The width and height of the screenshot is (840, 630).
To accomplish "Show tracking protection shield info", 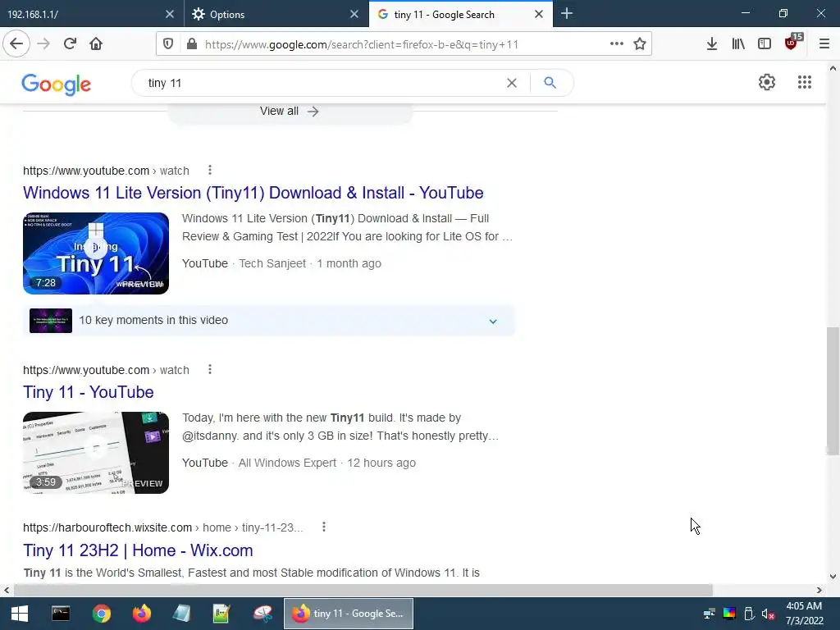I will 168,44.
